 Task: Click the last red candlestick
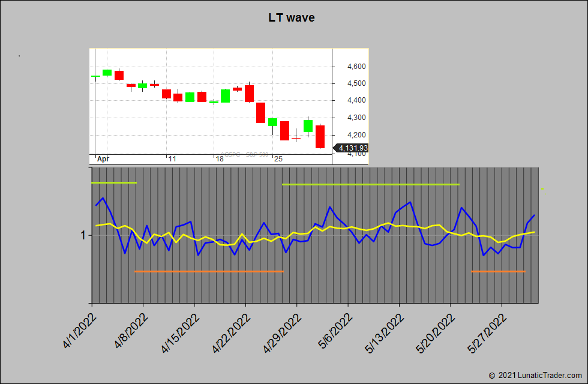(x=320, y=136)
